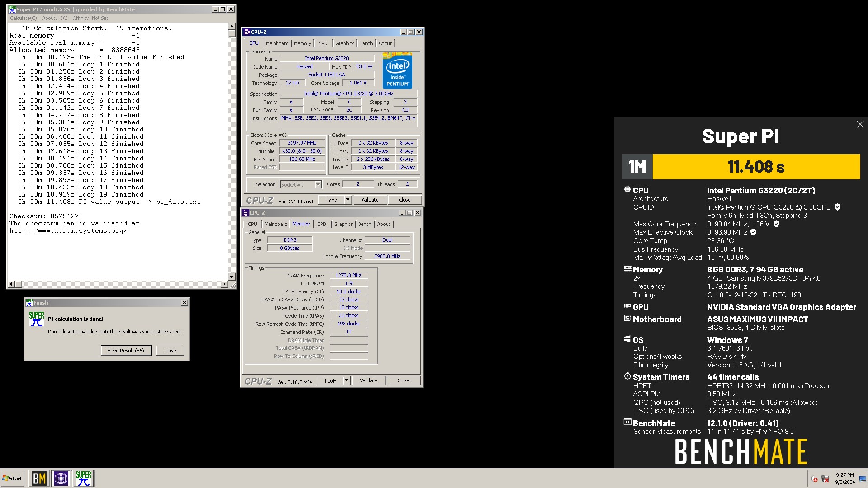Screen dimensions: 868x488
Task: Close the BenchMate Super PI result panel
Action: (x=860, y=124)
